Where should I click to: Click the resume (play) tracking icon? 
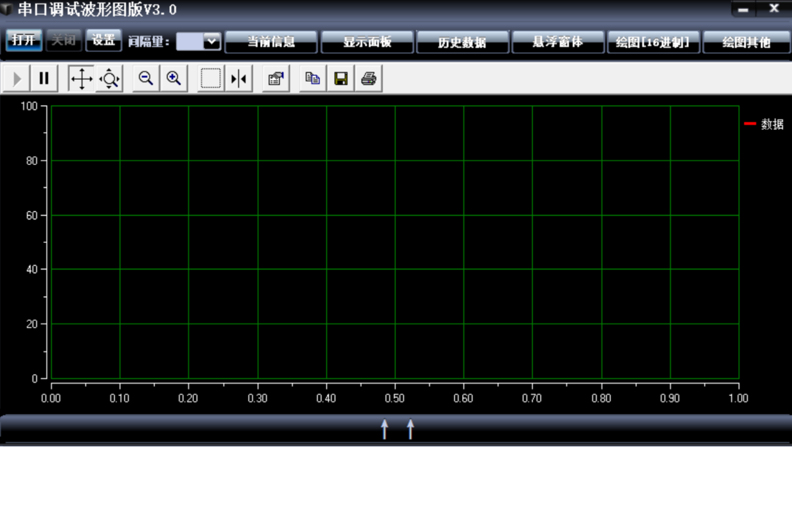tap(17, 79)
